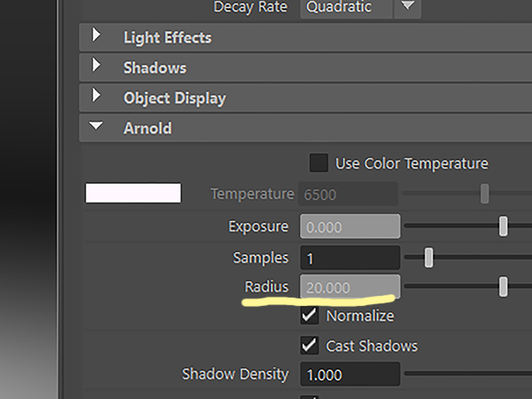Click the Radius value field
The height and width of the screenshot is (399, 532).
(350, 287)
